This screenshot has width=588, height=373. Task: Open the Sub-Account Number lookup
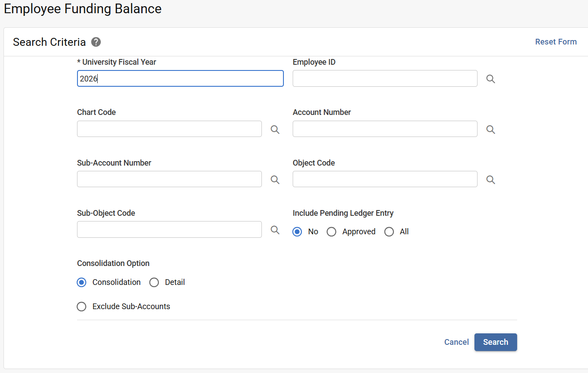[x=275, y=180]
